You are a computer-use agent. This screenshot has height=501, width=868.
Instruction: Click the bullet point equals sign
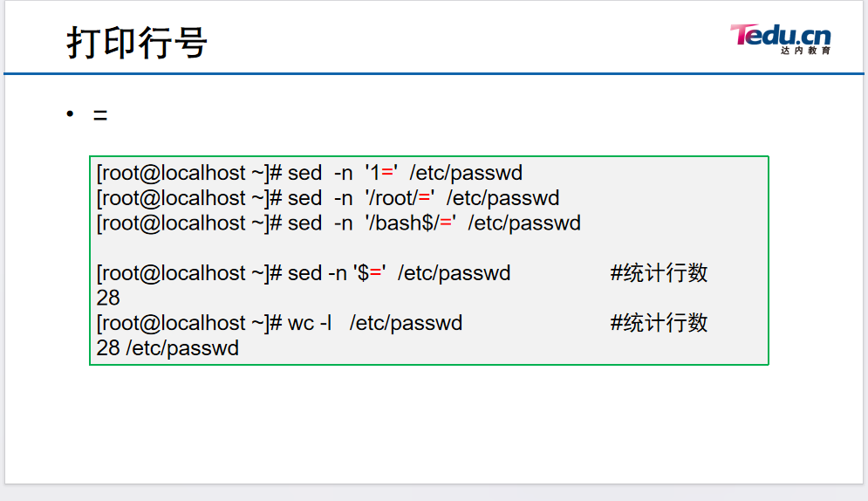point(100,115)
